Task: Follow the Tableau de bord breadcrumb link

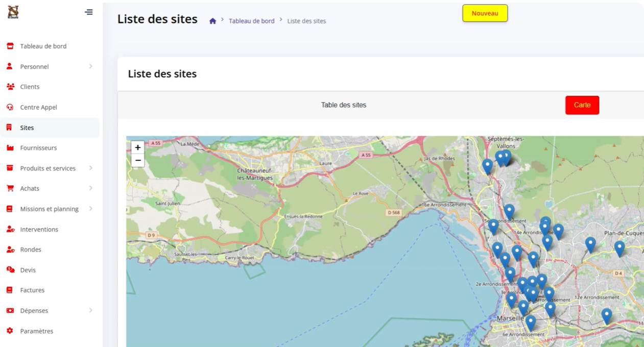Action: pyautogui.click(x=251, y=21)
